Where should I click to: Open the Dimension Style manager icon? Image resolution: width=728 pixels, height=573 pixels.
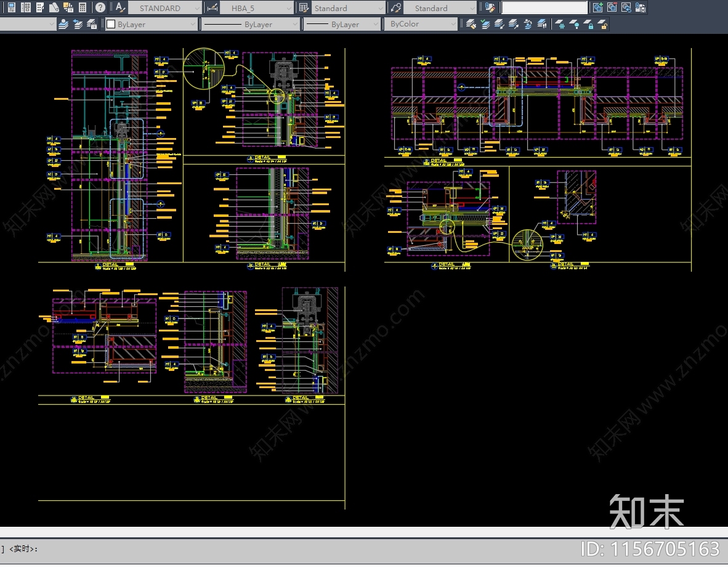(212, 8)
